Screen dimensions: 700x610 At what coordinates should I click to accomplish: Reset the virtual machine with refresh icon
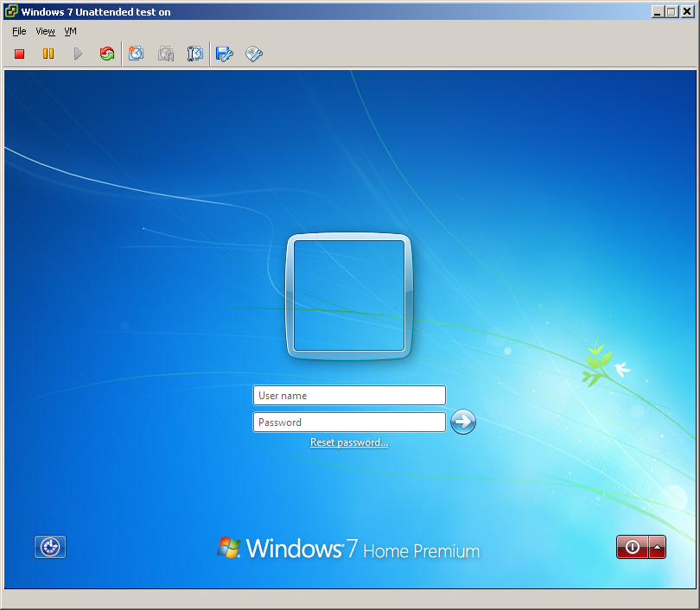[106, 54]
